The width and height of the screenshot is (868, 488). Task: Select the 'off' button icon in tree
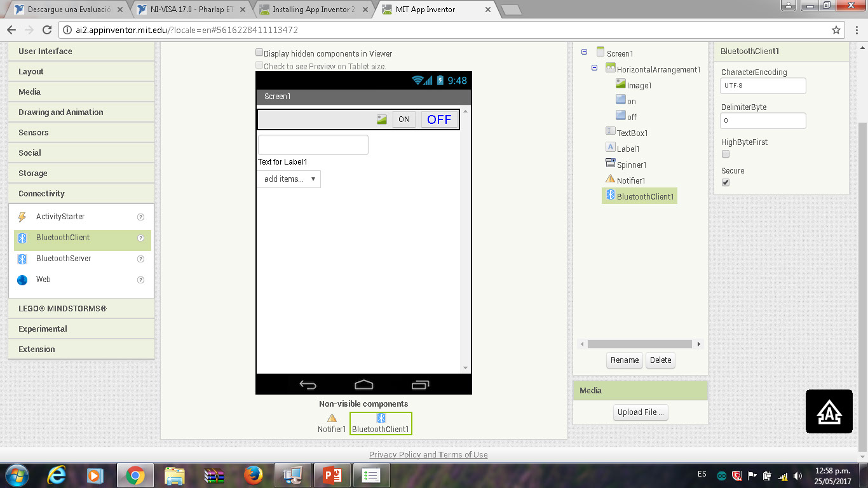pyautogui.click(x=621, y=116)
